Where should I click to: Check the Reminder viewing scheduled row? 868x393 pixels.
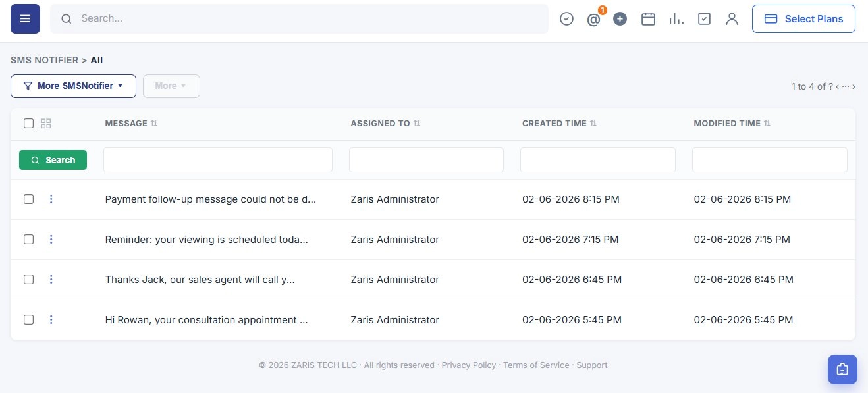[28, 239]
